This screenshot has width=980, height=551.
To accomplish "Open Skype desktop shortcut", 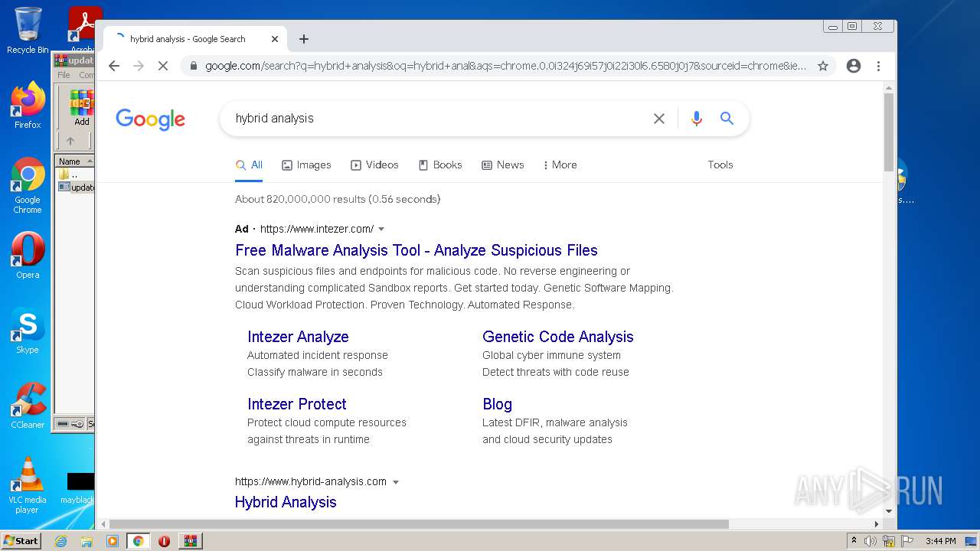I will coord(28,331).
